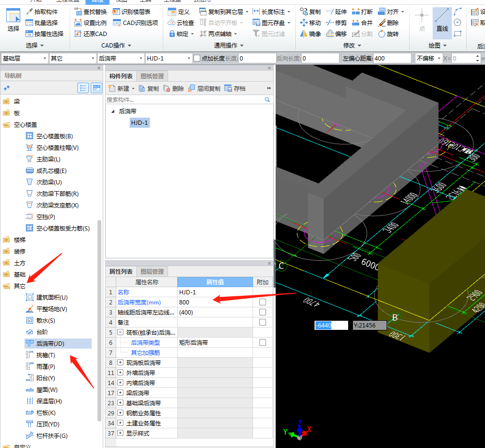Screen dimensions: 485x448
Task: Expand the 梁后浇带 property group
Action: (x=121, y=393)
